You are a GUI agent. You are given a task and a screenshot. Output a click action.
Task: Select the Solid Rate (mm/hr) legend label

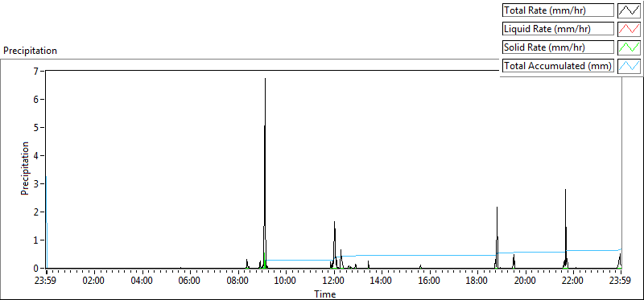[558, 47]
